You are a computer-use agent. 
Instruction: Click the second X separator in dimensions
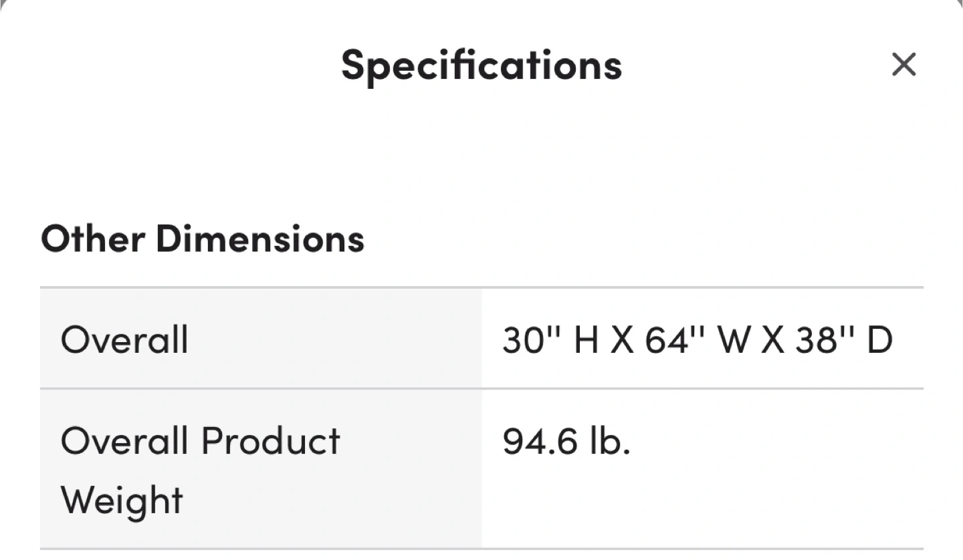click(x=772, y=339)
